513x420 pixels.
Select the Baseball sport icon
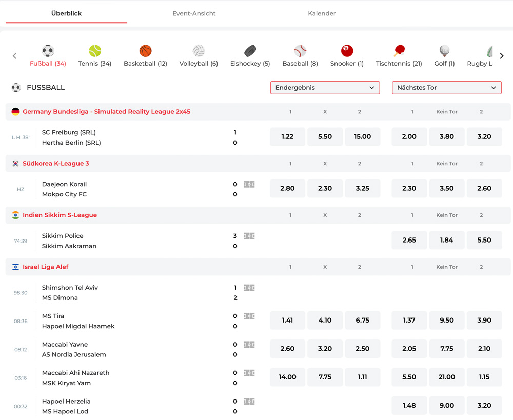(x=300, y=51)
